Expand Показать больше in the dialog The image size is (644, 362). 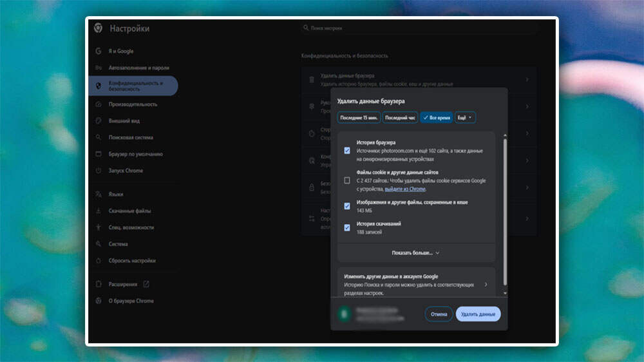415,252
